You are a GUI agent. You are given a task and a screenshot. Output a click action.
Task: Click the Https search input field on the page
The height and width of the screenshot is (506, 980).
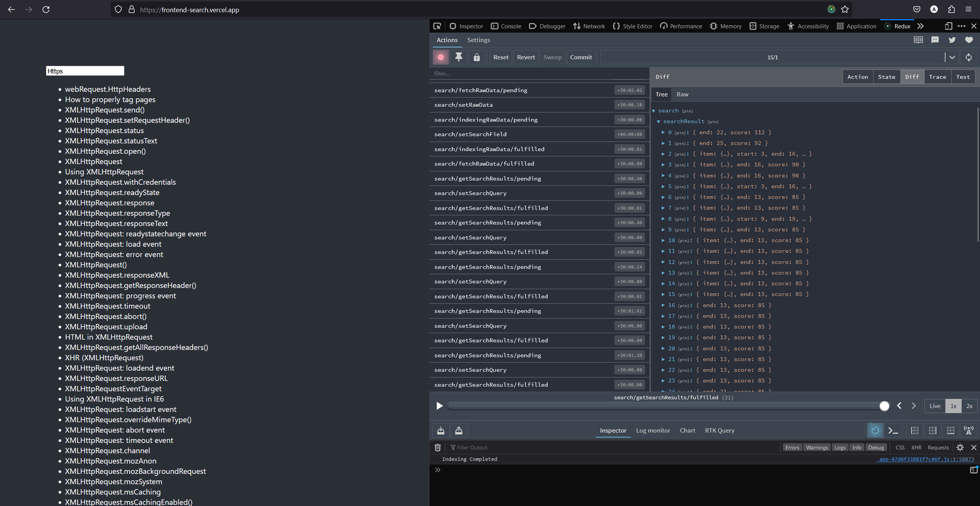pyautogui.click(x=85, y=71)
